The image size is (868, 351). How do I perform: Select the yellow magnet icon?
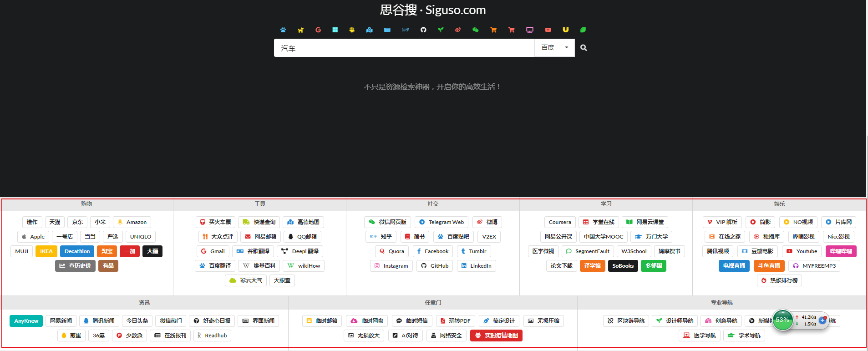coord(566,30)
